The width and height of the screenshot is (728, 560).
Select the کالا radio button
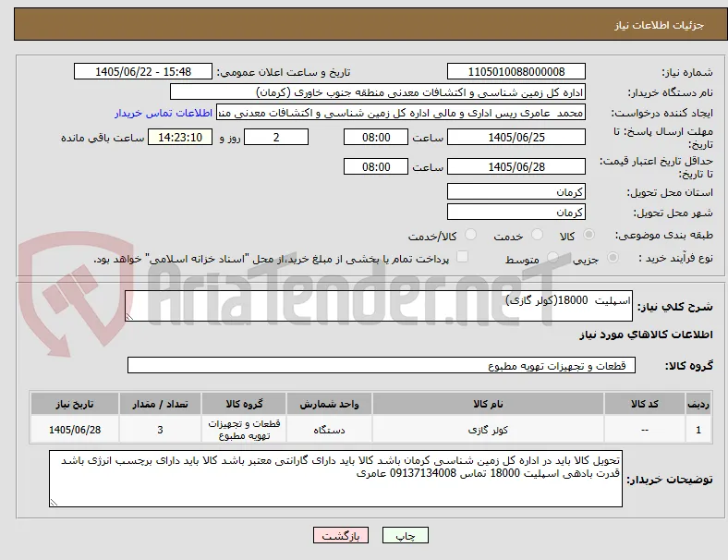pyautogui.click(x=588, y=235)
